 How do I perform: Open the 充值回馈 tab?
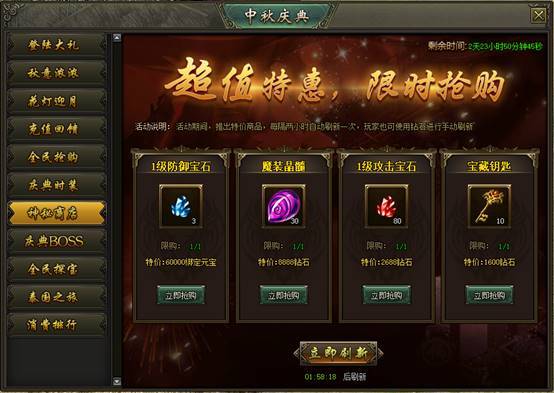click(57, 129)
